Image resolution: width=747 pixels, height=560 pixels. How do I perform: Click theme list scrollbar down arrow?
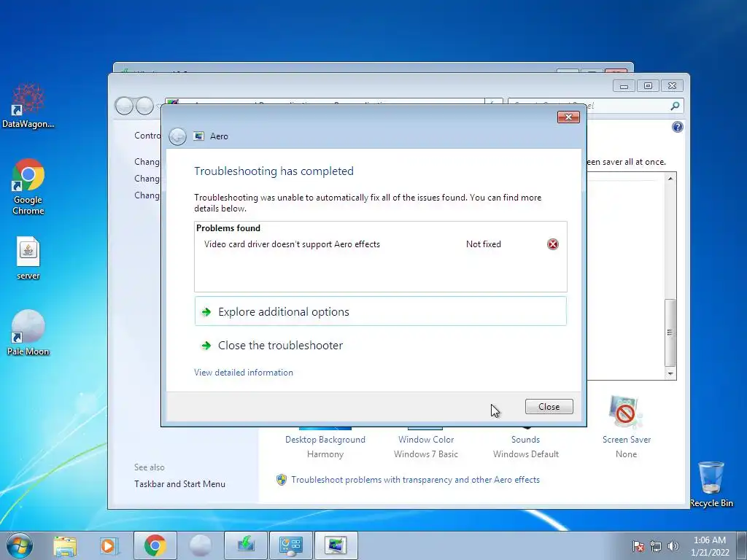[x=670, y=374]
